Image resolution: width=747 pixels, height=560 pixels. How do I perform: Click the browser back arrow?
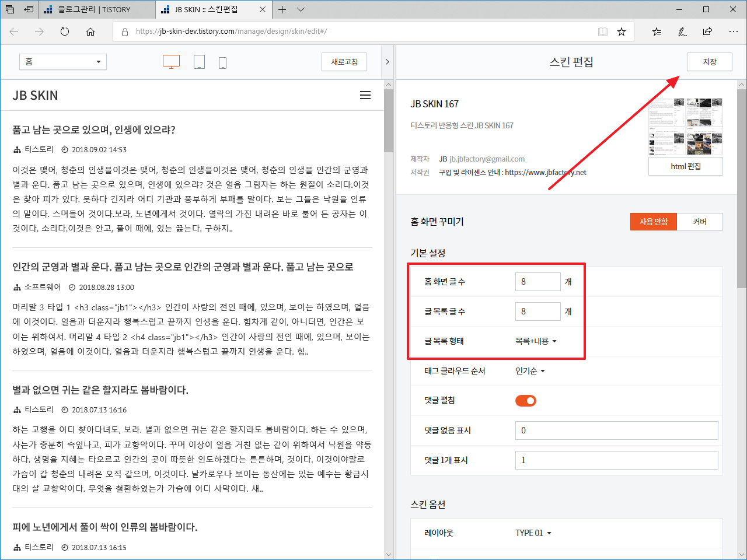(14, 32)
